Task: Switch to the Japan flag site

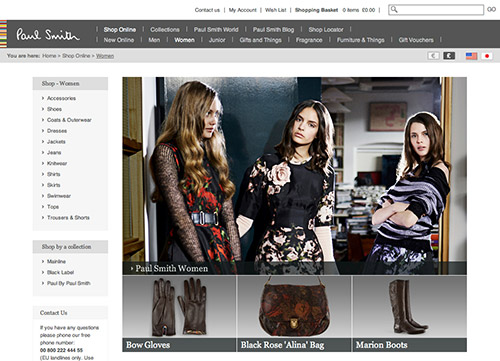Action: pyautogui.click(x=487, y=56)
